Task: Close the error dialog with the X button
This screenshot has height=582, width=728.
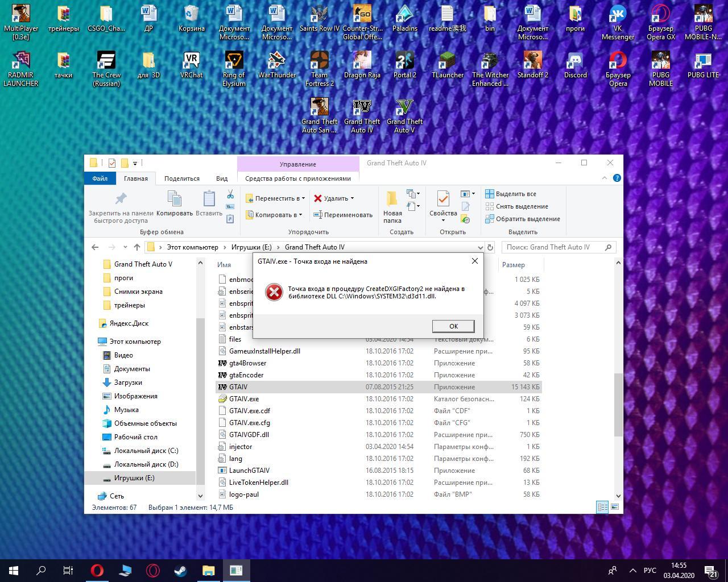Action: [x=474, y=261]
